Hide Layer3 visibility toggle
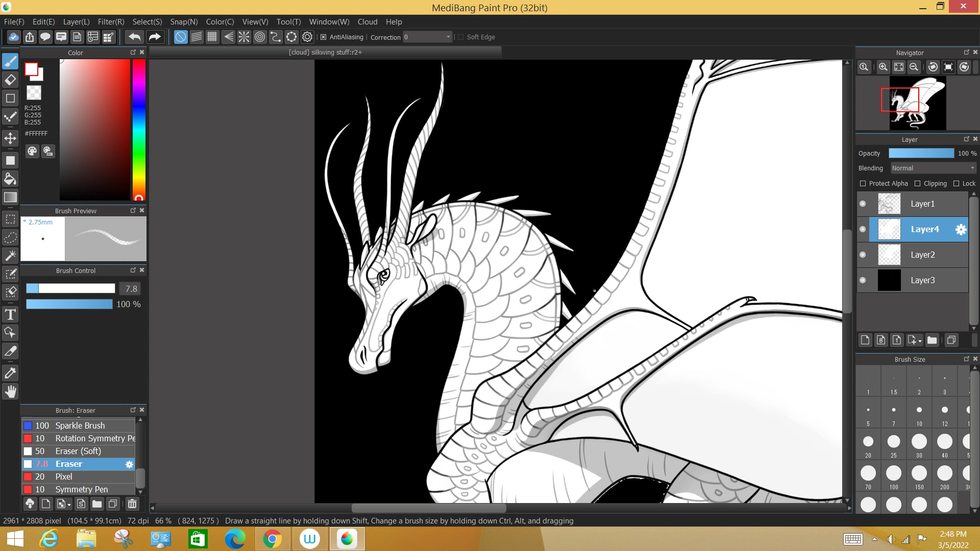This screenshot has width=980, height=551. [863, 280]
